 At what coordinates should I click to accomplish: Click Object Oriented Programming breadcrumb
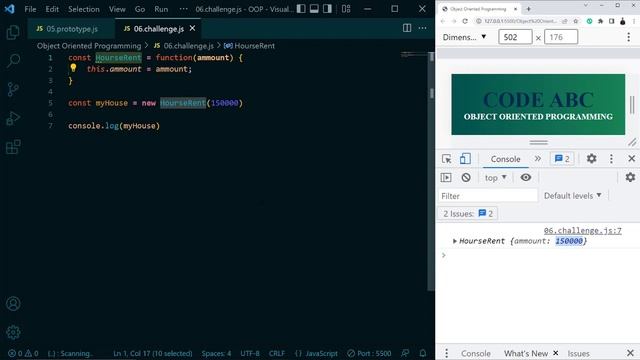click(89, 46)
